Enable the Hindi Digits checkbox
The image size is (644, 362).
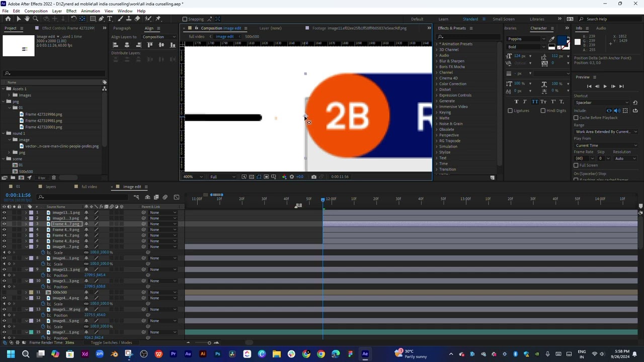coord(543,111)
